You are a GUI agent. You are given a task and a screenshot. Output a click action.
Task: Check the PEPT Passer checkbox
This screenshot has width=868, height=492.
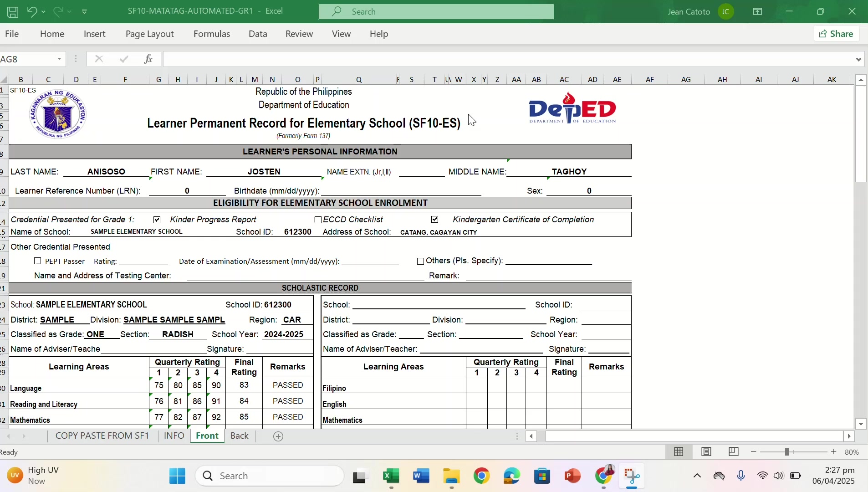38,261
